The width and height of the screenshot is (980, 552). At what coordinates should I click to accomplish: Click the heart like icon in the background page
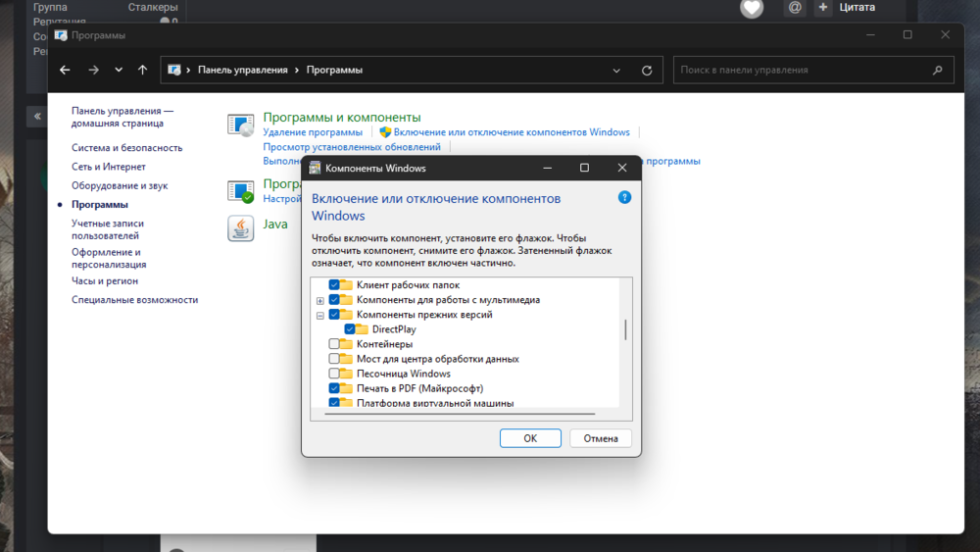click(x=752, y=8)
